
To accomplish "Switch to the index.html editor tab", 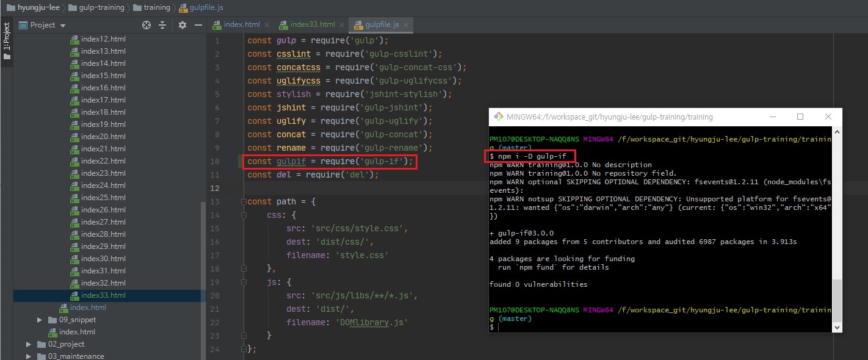I will (x=241, y=25).
